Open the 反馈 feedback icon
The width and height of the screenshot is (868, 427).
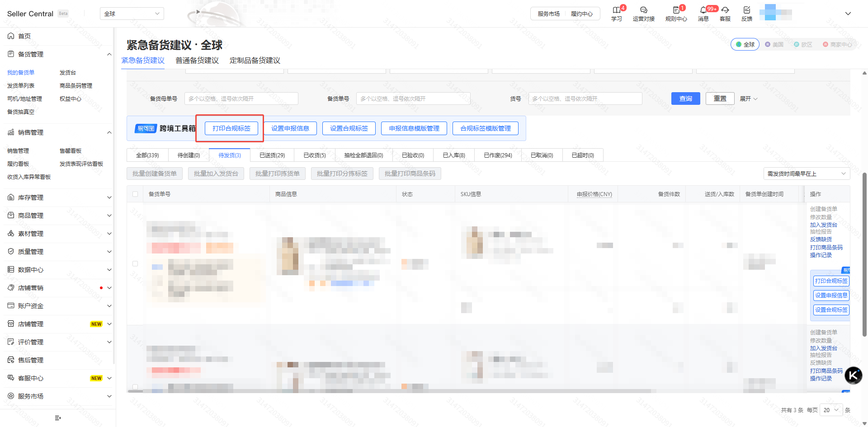pos(747,10)
